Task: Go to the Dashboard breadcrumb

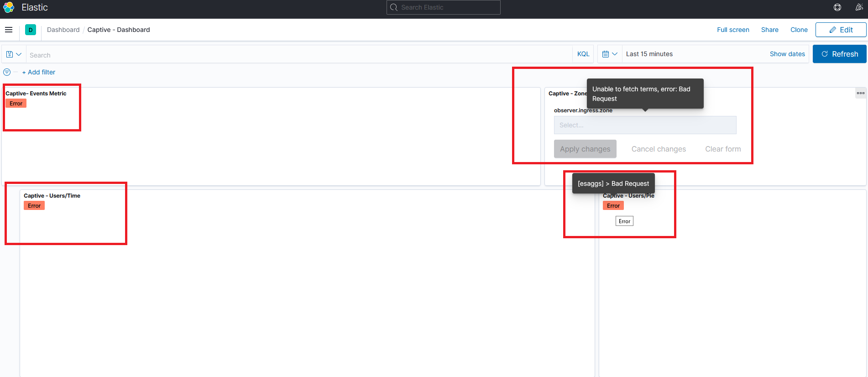Action: pyautogui.click(x=63, y=30)
